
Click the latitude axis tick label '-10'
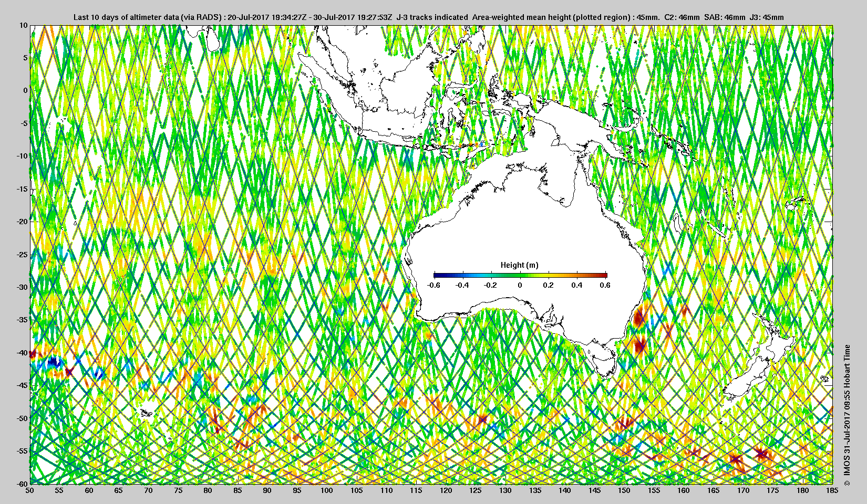point(22,156)
